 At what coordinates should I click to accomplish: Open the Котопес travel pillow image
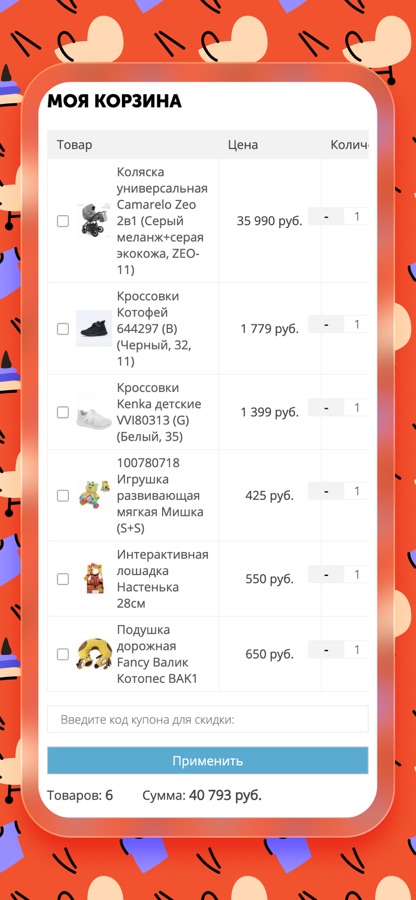[x=94, y=654]
